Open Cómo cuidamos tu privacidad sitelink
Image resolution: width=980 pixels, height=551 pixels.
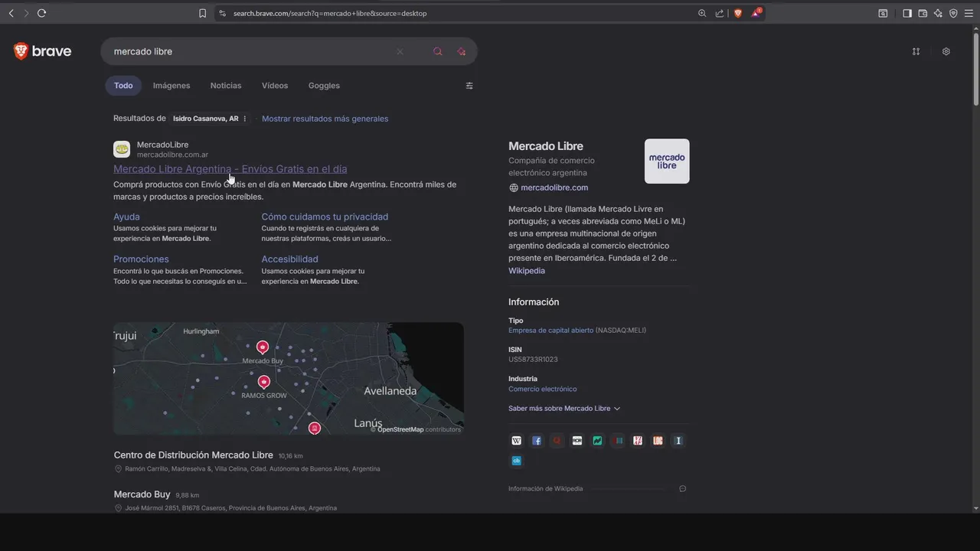click(x=325, y=217)
